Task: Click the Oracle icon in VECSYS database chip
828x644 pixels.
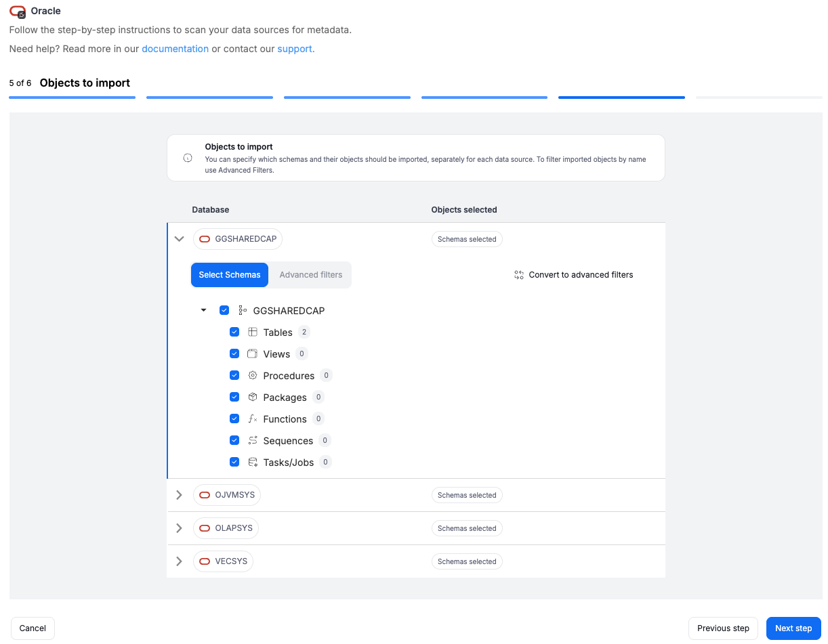Action: click(205, 561)
